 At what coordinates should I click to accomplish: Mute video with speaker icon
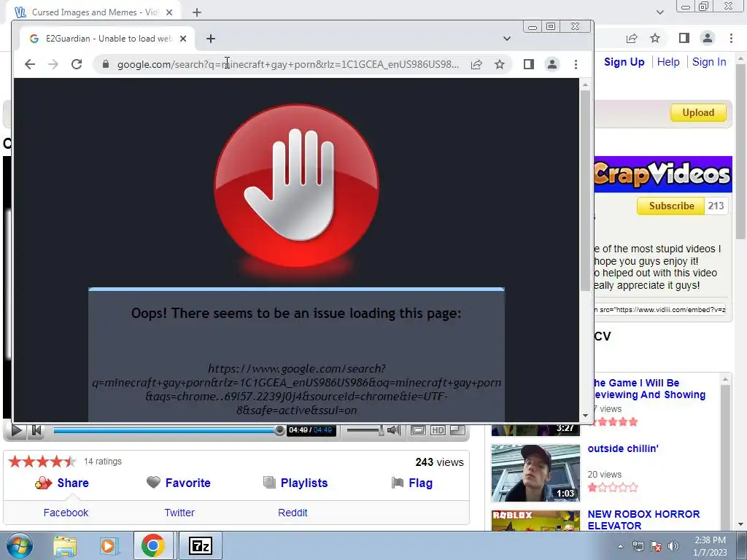coord(393,430)
